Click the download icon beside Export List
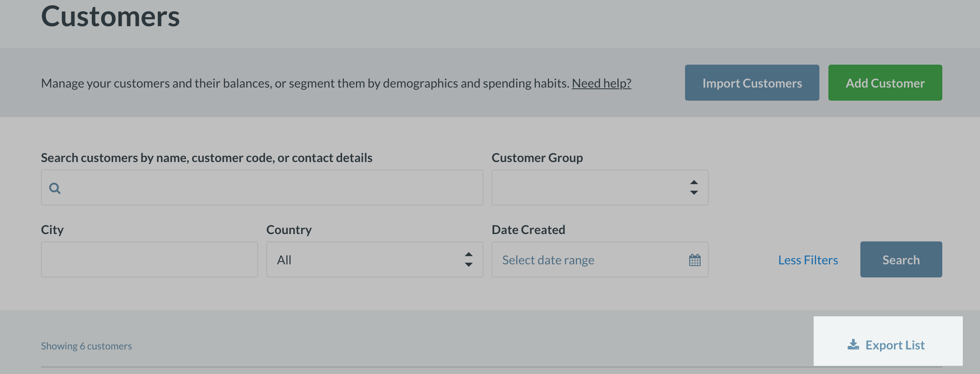The height and width of the screenshot is (374, 980). pyautogui.click(x=853, y=345)
